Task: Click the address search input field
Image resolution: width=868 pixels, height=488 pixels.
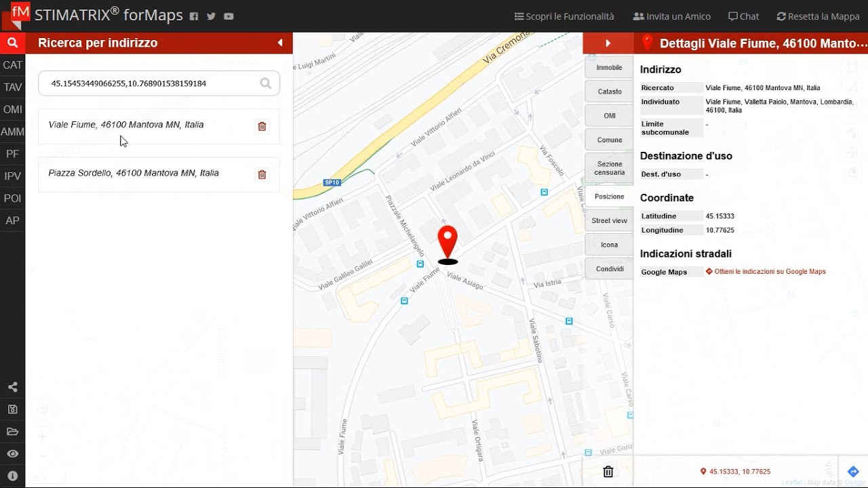Action: [x=159, y=83]
